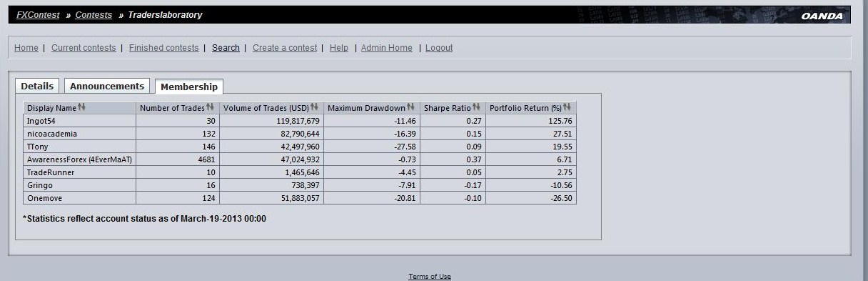The image size is (868, 281).
Task: Sort by Number of Trades arrows icon
Action: point(210,107)
